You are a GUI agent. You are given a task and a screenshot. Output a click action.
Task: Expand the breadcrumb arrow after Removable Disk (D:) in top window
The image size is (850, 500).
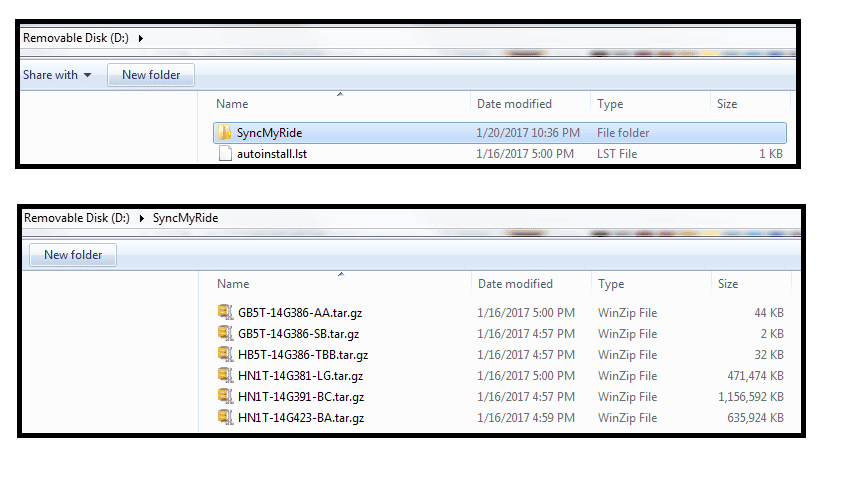[x=140, y=38]
